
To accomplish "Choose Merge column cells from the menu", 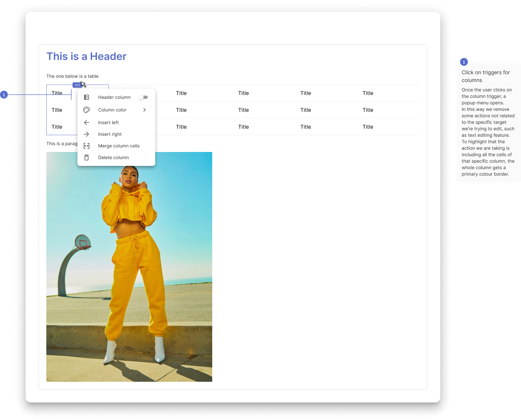I will tap(116, 146).
